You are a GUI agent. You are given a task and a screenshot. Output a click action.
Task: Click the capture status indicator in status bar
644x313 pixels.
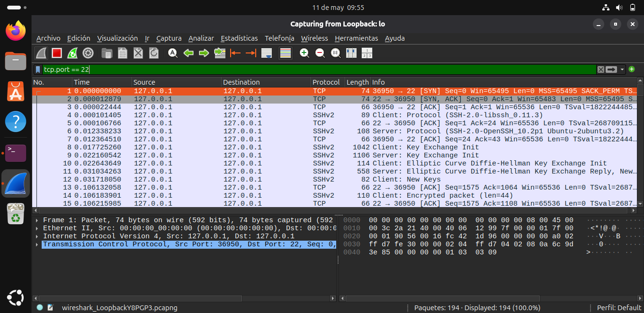[40, 307]
